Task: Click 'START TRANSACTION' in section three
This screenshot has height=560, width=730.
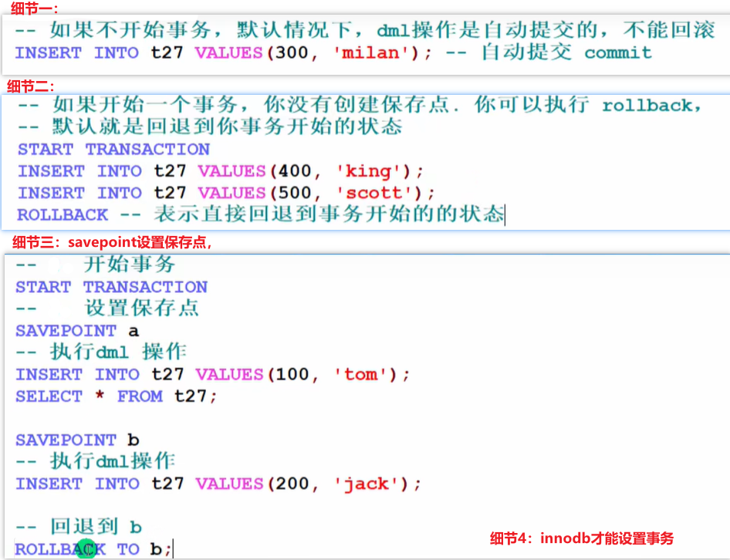Action: click(112, 287)
